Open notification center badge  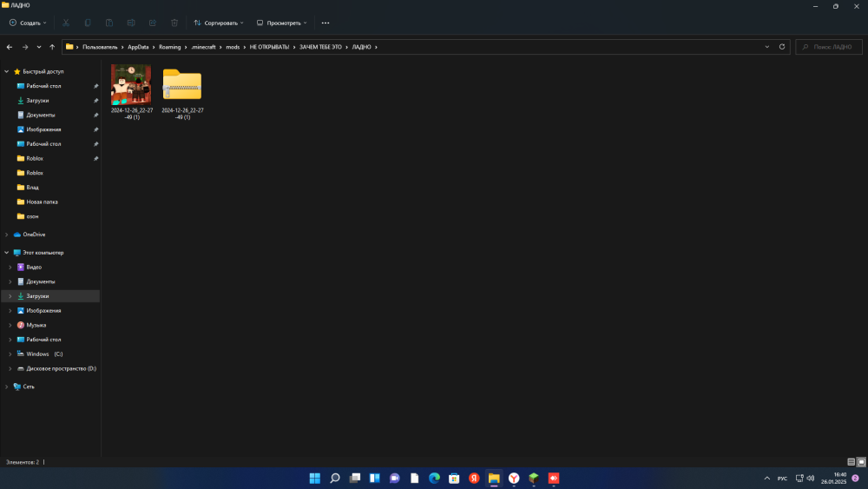click(x=855, y=478)
